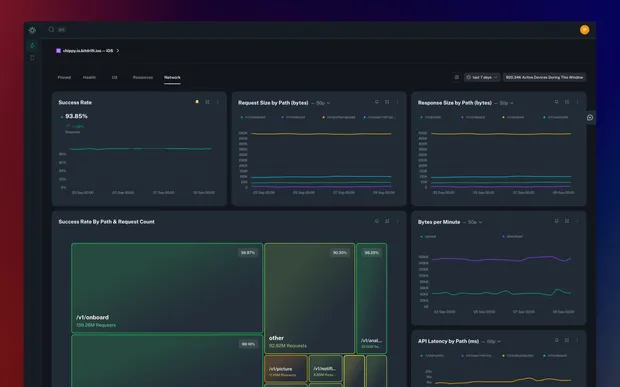Click the /v1/notifi... treemap tile
This screenshot has width=620, height=387.
325,368
